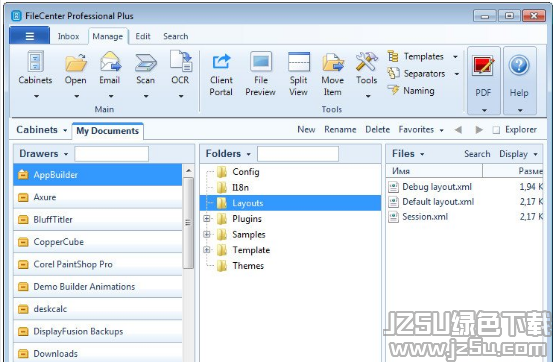
Task: Click the Separators icon
Action: [x=393, y=73]
